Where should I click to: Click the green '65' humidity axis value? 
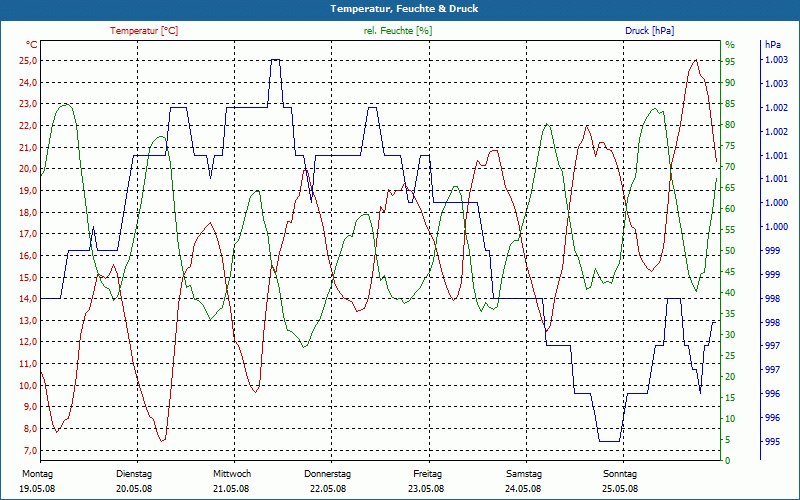point(730,188)
